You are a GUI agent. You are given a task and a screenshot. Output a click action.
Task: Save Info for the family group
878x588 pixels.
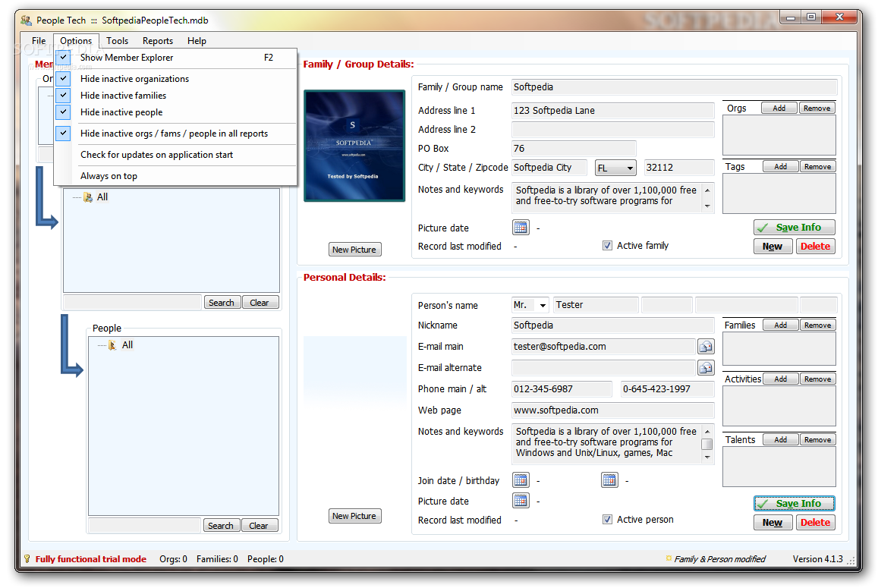click(x=794, y=228)
